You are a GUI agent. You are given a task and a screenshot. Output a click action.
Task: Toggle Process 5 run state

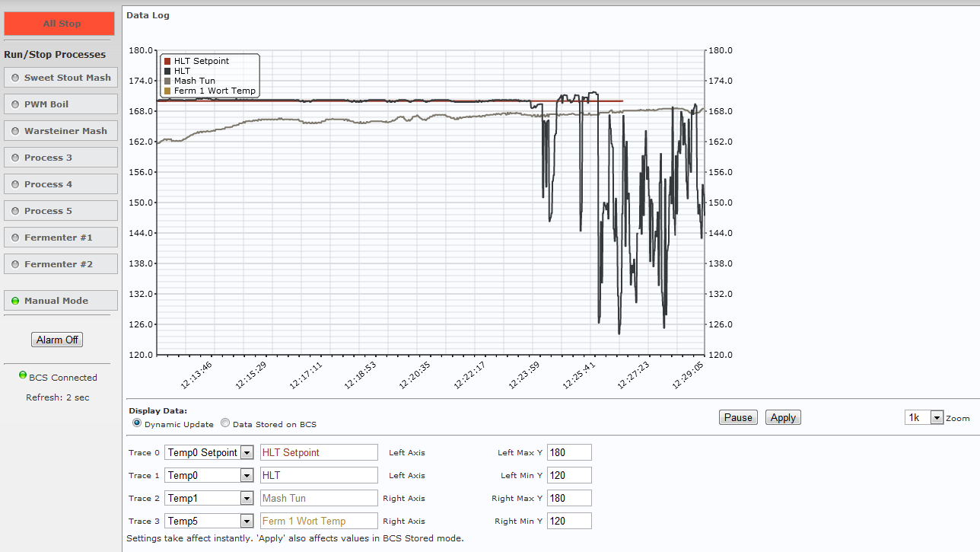61,211
